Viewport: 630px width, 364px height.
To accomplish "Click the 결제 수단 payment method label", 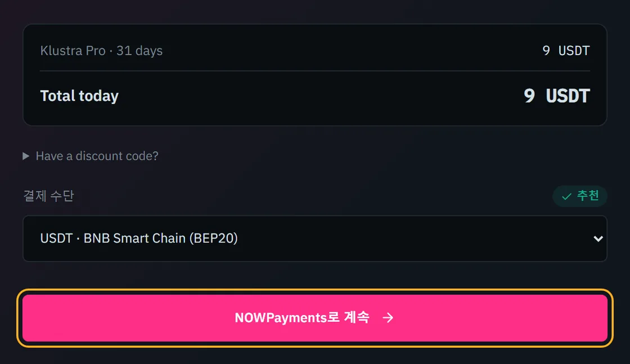I will (x=48, y=196).
